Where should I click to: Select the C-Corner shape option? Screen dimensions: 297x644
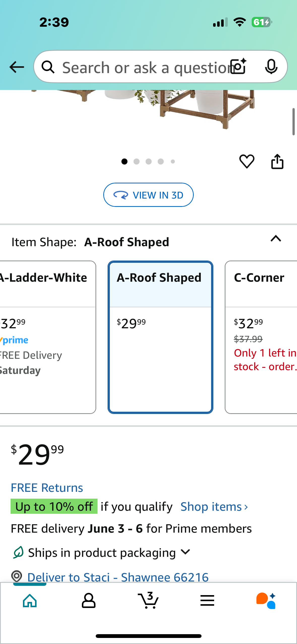[261, 337]
